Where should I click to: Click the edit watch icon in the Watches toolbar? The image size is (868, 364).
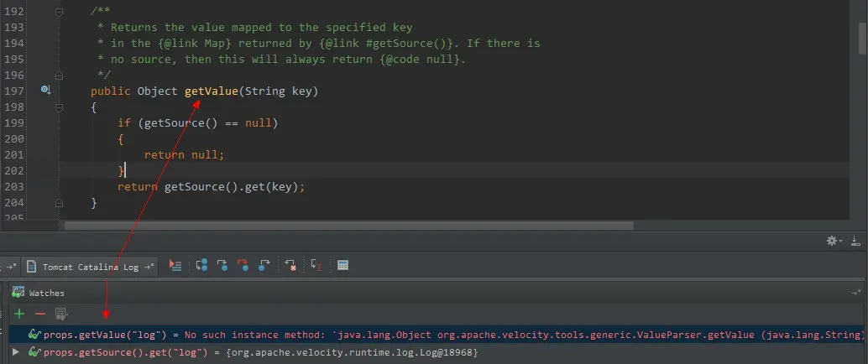61,315
